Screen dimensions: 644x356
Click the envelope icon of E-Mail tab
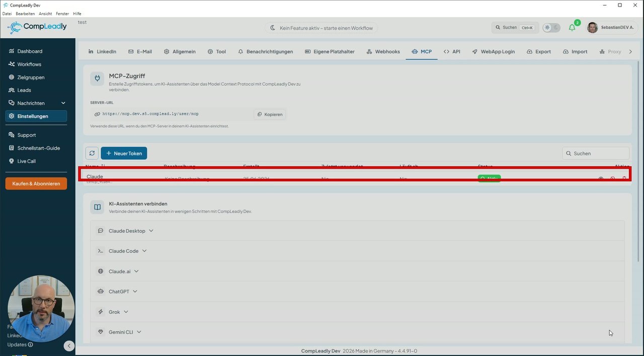point(131,51)
